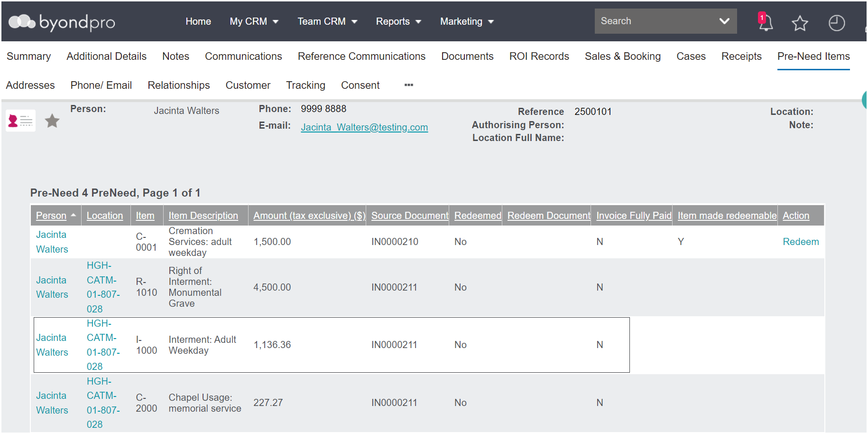Sort by Invoice Fully Paid column
The width and height of the screenshot is (868, 434).
click(634, 216)
